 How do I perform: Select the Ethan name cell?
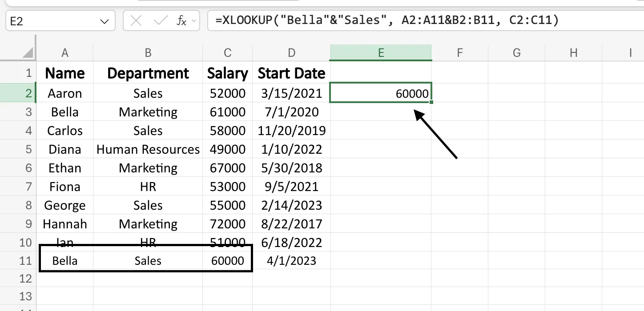[x=65, y=168]
